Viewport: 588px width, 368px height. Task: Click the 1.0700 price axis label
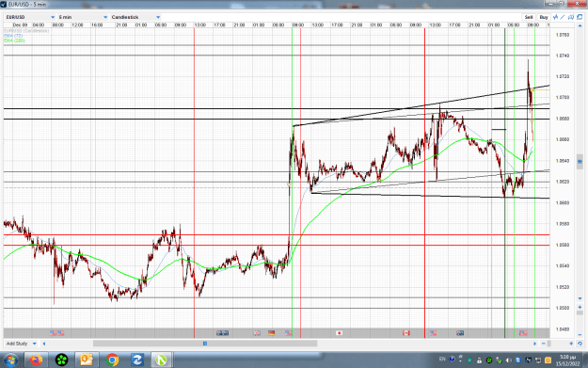563,97
